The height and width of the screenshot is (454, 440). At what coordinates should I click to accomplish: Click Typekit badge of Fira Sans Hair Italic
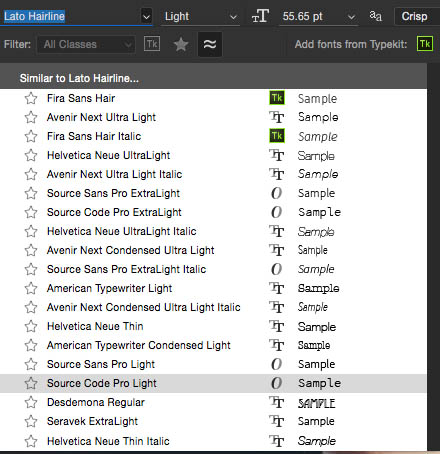click(277, 136)
